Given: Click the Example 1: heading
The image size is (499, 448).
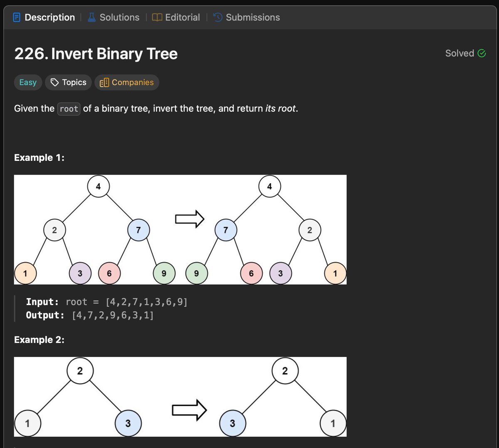Looking at the screenshot, I should click(x=39, y=158).
